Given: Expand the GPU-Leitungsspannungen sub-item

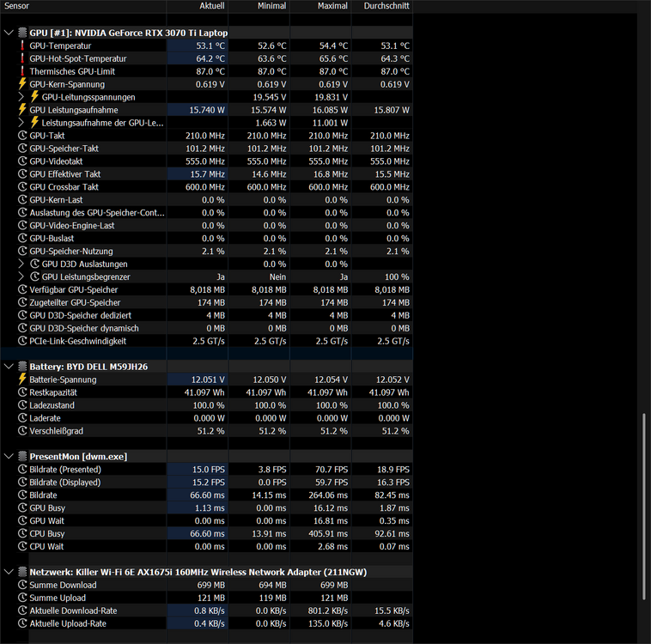Looking at the screenshot, I should pyautogui.click(x=21, y=97).
